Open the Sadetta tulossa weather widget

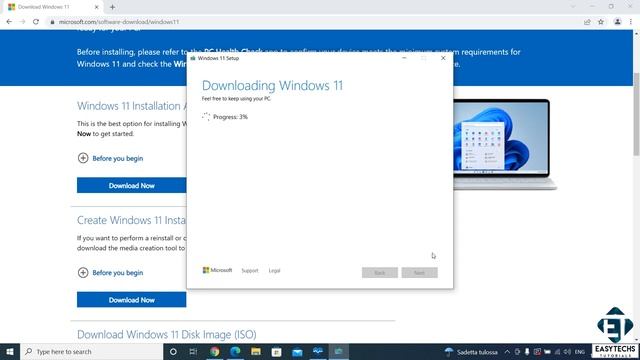[471, 351]
